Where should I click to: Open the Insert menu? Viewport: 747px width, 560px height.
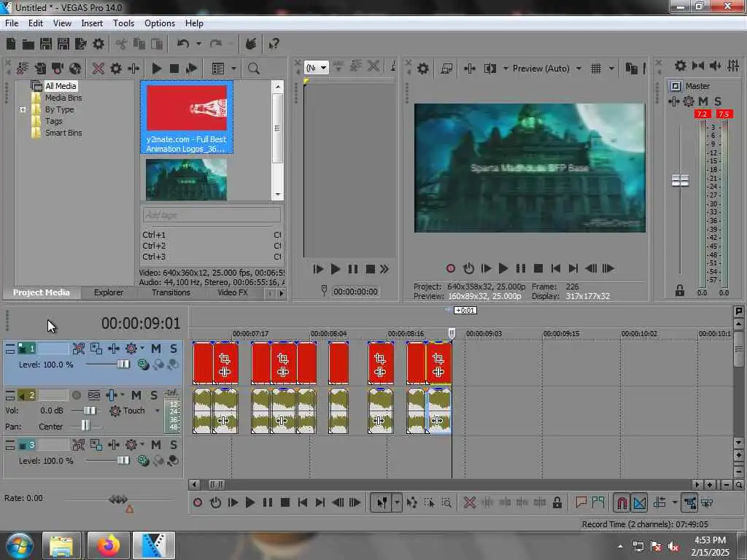(92, 23)
